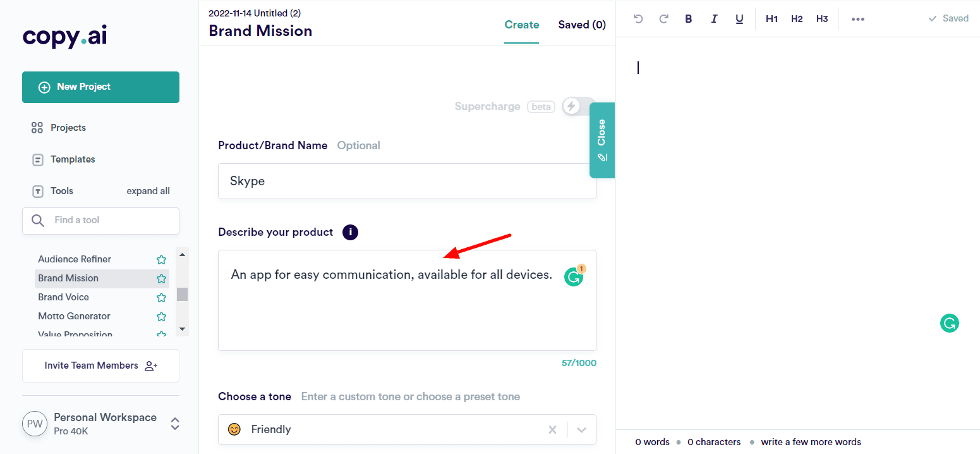This screenshot has width=980, height=454.
Task: Click the undo arrow in editor toolbar
Action: point(638,19)
